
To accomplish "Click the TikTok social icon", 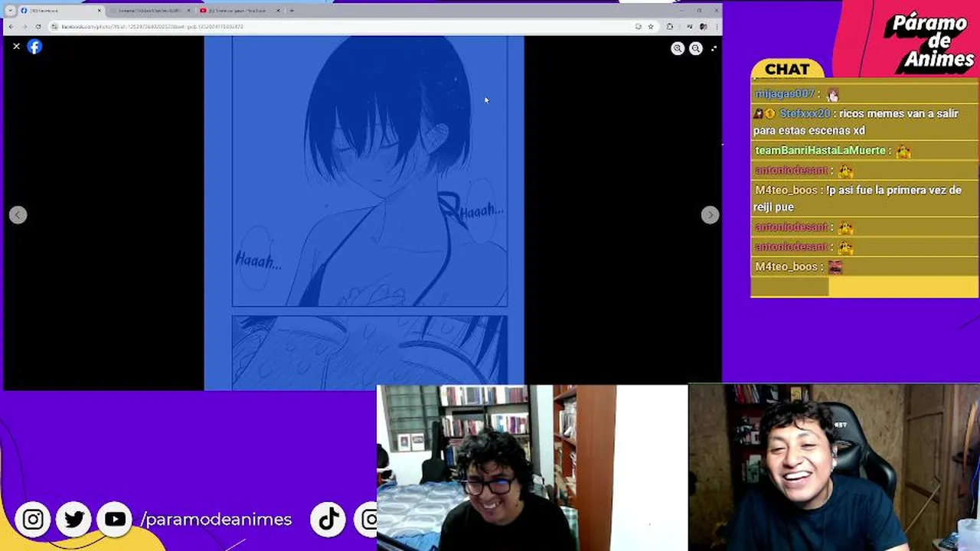I will [328, 520].
